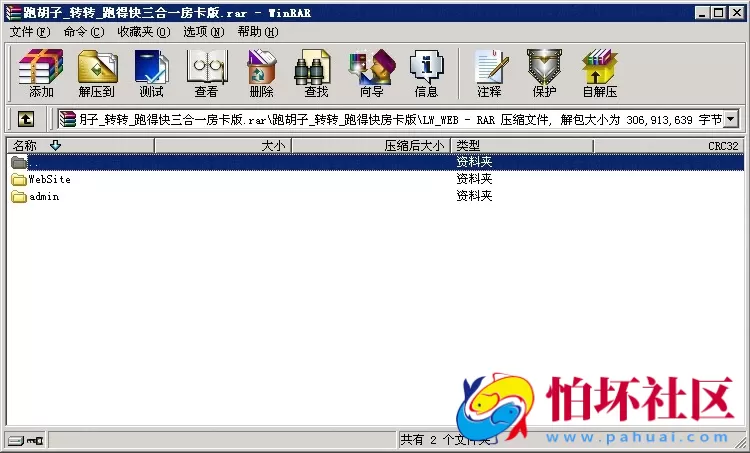Open the 帮助(H) menu
Screen dimensions: 750x453
(x=258, y=32)
